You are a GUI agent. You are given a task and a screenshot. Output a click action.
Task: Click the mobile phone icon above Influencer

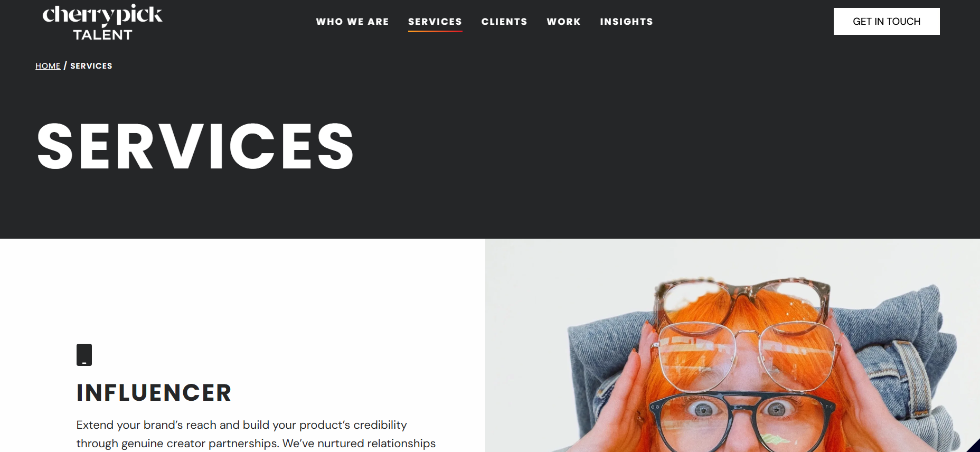tap(84, 355)
